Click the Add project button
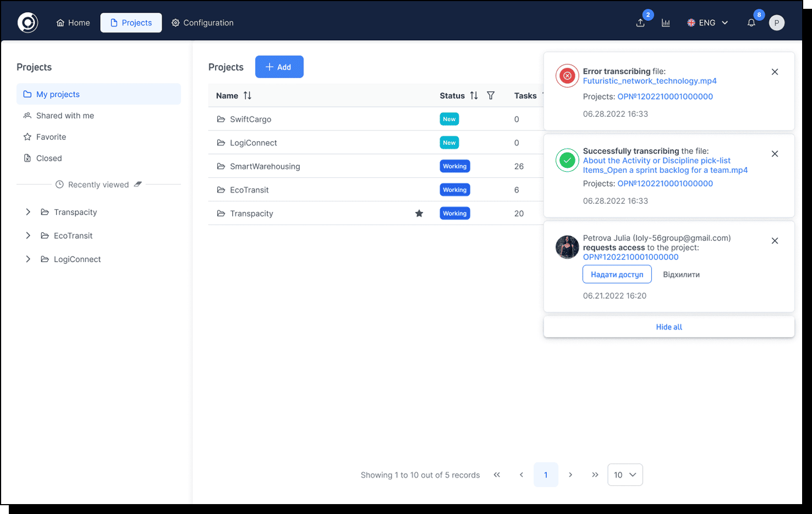The width and height of the screenshot is (812, 514). point(279,67)
